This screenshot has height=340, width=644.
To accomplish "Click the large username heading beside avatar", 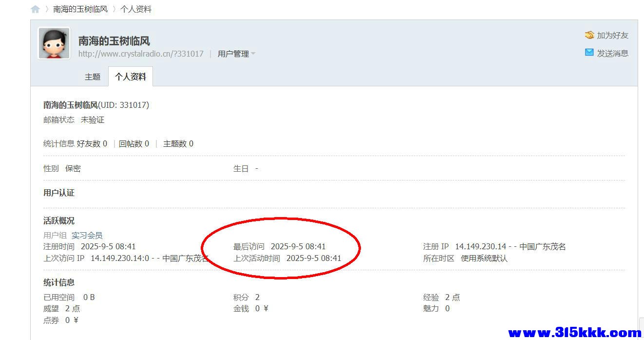I will click(x=114, y=41).
